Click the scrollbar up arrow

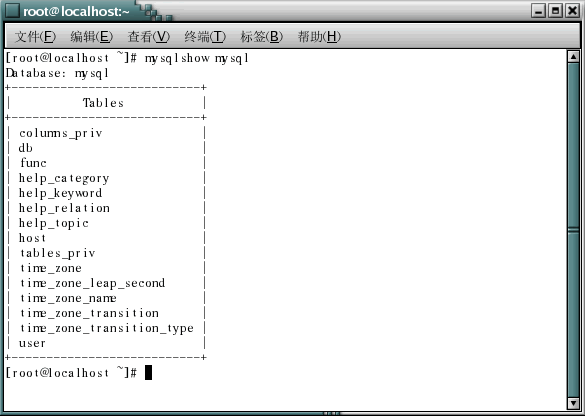tap(573, 56)
